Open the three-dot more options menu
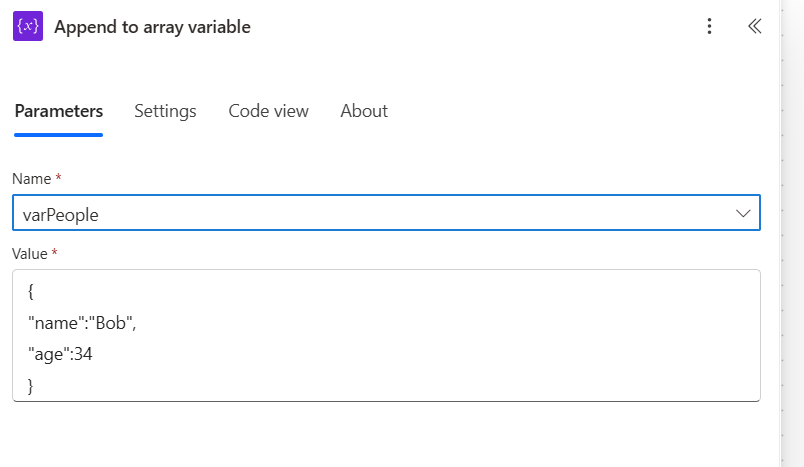 click(x=710, y=27)
